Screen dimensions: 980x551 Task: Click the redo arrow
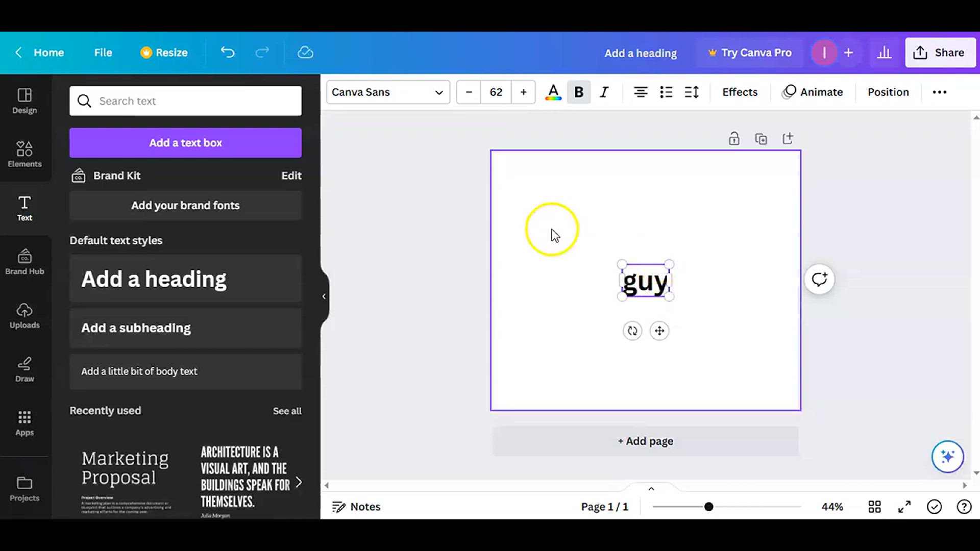pos(262,53)
